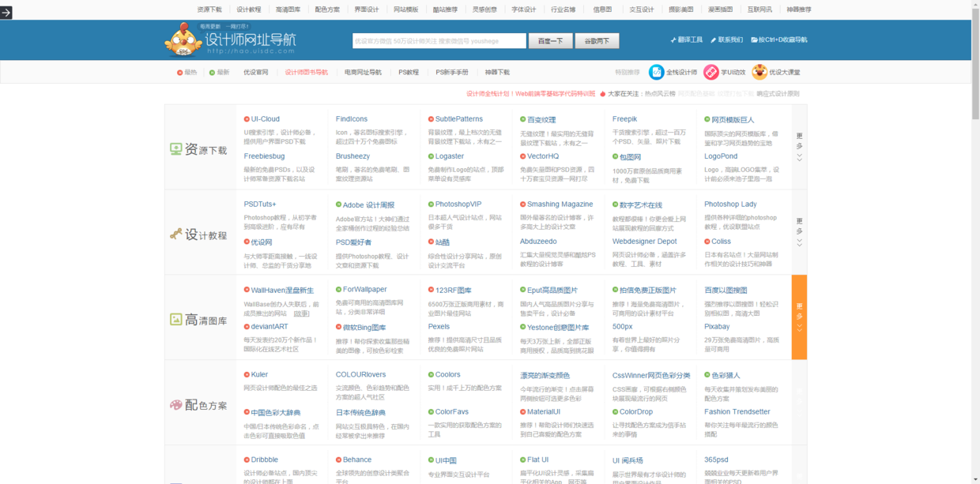This screenshot has height=484, width=980.
Task: Click the green marker beside Coolors
Action: point(431,375)
